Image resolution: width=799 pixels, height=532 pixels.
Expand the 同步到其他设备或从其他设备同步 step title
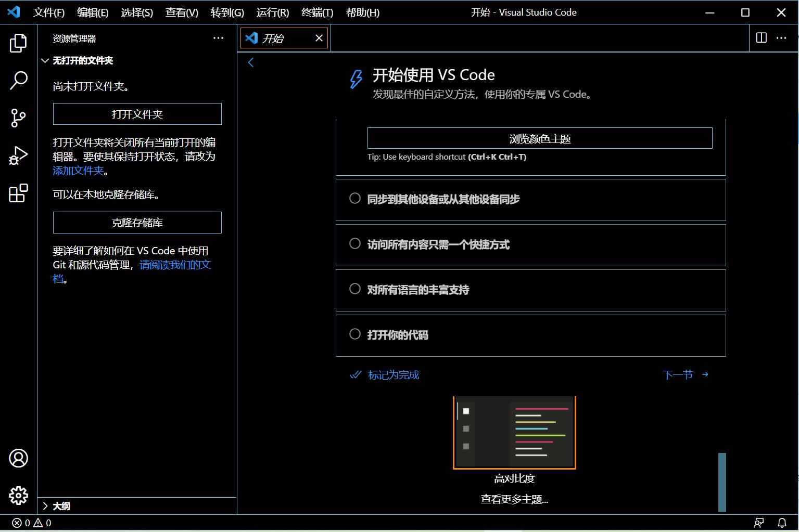(x=443, y=199)
